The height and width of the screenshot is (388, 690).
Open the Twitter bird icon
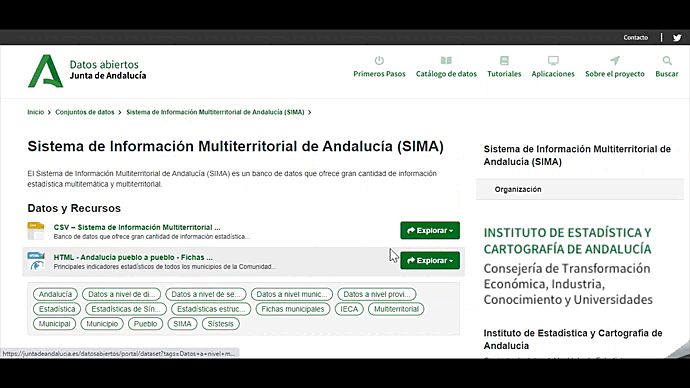(677, 37)
